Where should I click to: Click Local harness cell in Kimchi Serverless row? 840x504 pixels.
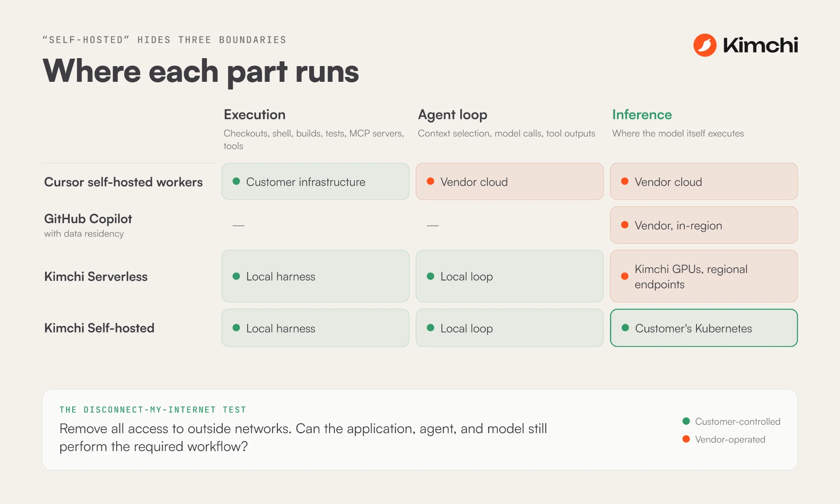click(315, 276)
